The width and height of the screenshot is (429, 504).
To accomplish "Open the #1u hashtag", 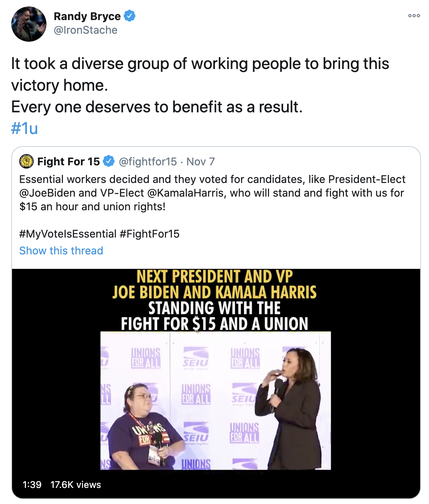I will pos(24,128).
